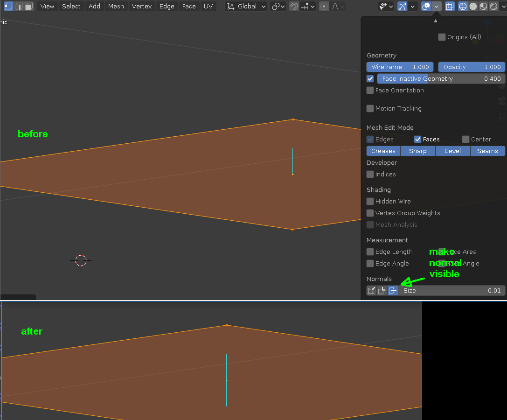Open selectability and visibility dropdown
The image size is (507, 420).
click(386, 6)
